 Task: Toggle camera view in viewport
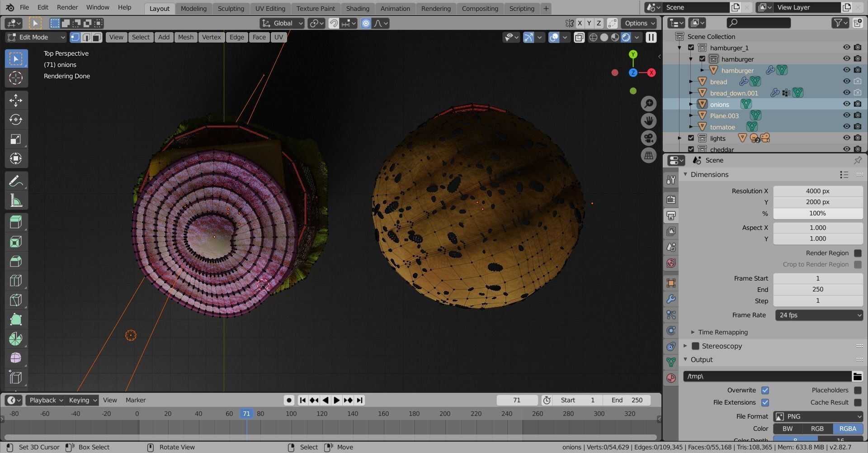(x=649, y=138)
